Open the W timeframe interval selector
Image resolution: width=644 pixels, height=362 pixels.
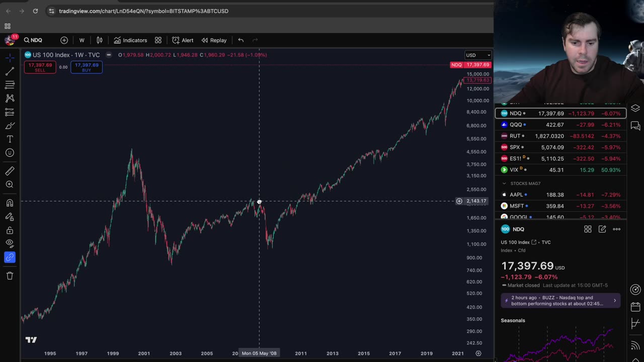82,40
